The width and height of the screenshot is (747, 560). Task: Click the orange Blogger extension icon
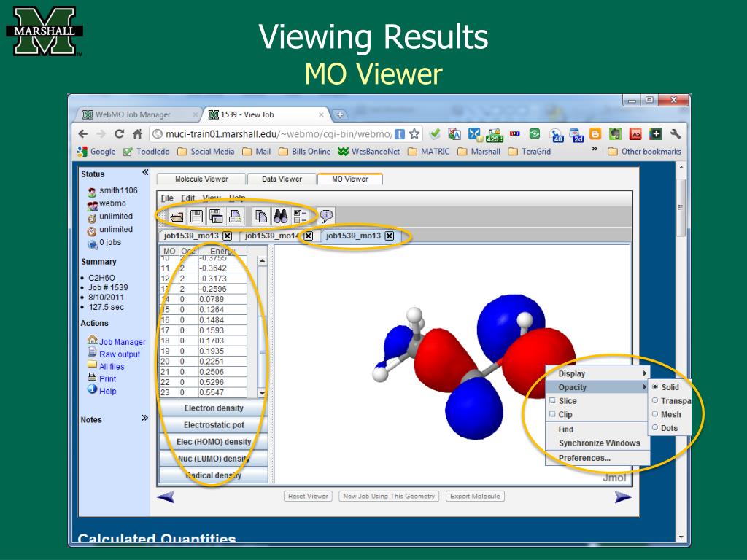point(595,134)
